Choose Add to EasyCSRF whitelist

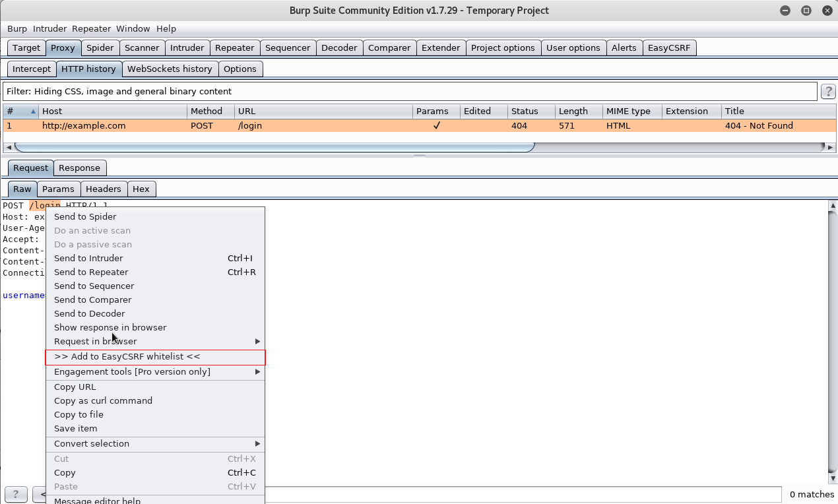click(x=155, y=357)
